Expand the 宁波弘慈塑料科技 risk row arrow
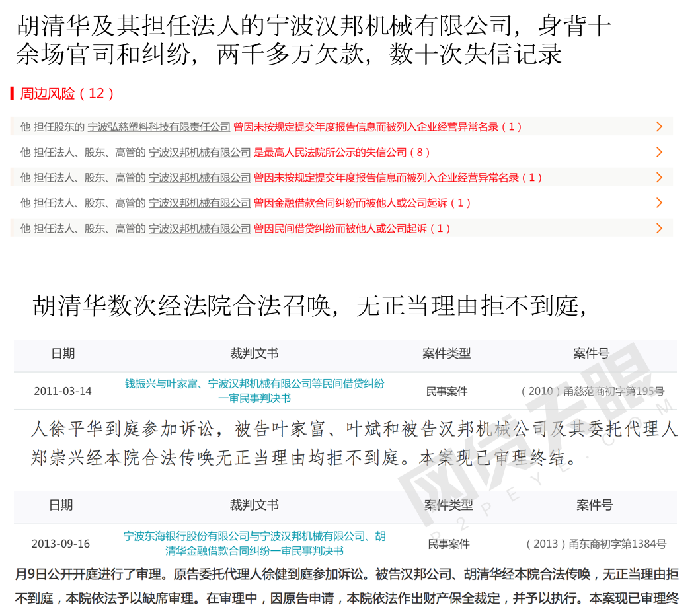Screen dimensions: 700x609 pyautogui.click(x=659, y=127)
